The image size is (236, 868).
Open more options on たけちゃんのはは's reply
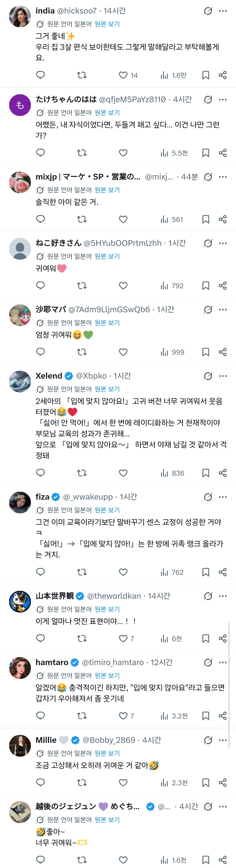(223, 100)
